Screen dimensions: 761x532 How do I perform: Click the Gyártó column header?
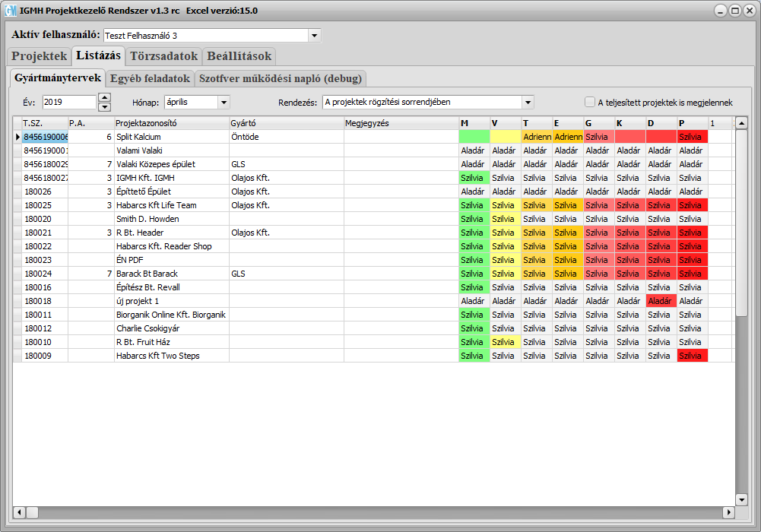point(287,123)
